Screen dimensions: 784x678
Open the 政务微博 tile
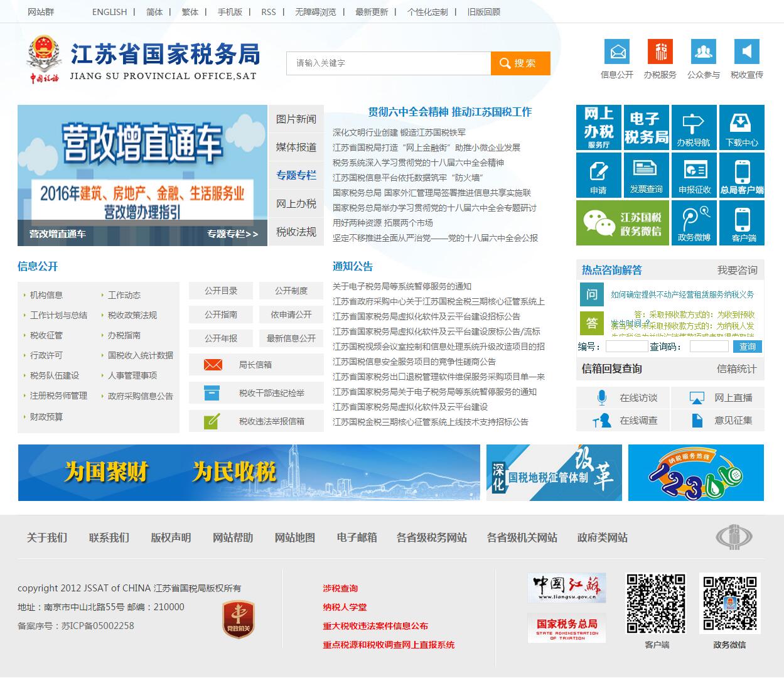694,223
